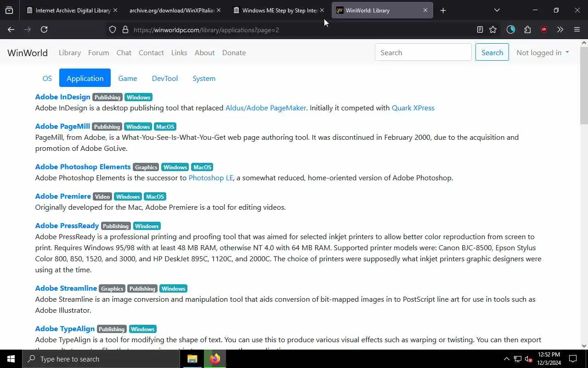This screenshot has width=588, height=368.
Task: Click the Firefox View icon in tab bar
Action: pos(9,10)
